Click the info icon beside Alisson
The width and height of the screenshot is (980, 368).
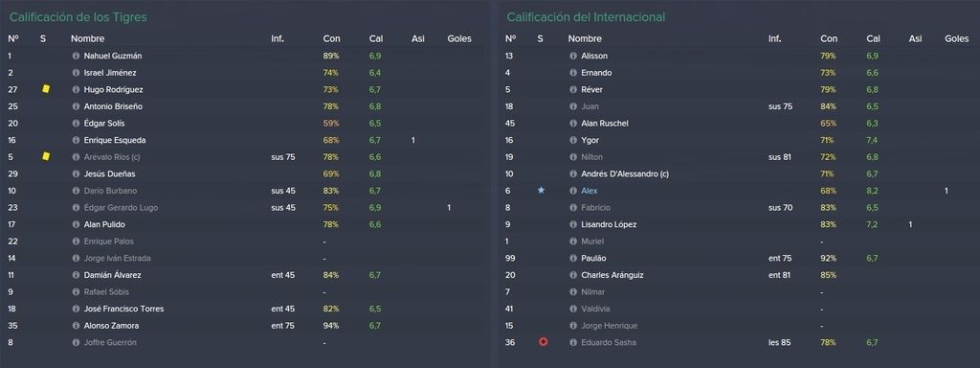pyautogui.click(x=573, y=56)
